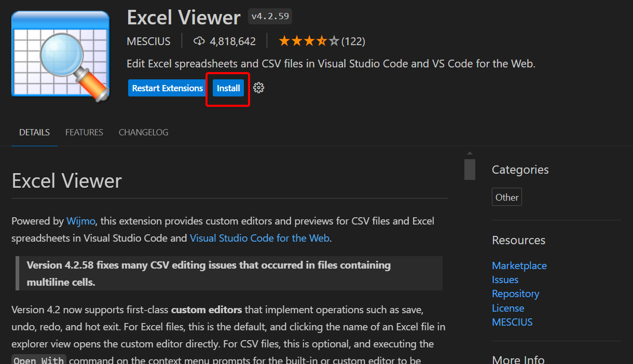The image size is (633, 364).
Task: Open the Wijmo link
Action: (x=80, y=220)
